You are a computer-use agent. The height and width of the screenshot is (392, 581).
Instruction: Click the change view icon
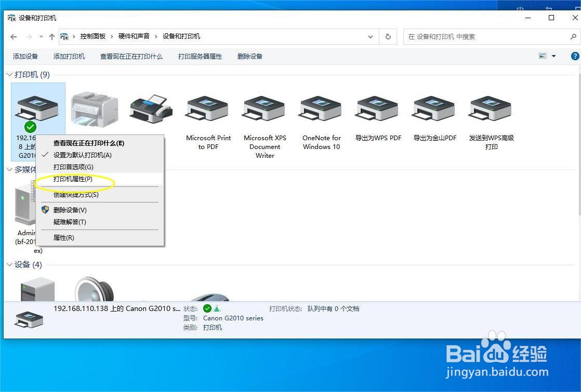click(x=543, y=56)
